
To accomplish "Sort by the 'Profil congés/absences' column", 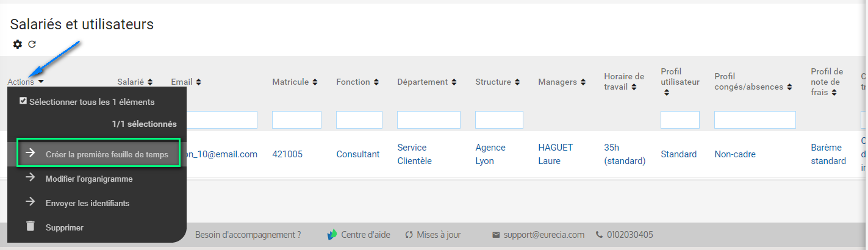I will (x=789, y=87).
